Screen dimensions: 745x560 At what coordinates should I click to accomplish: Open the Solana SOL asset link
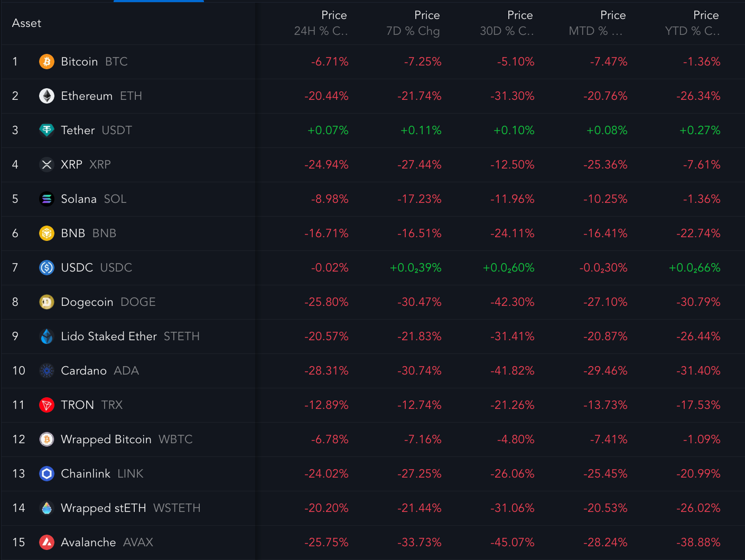pyautogui.click(x=94, y=199)
